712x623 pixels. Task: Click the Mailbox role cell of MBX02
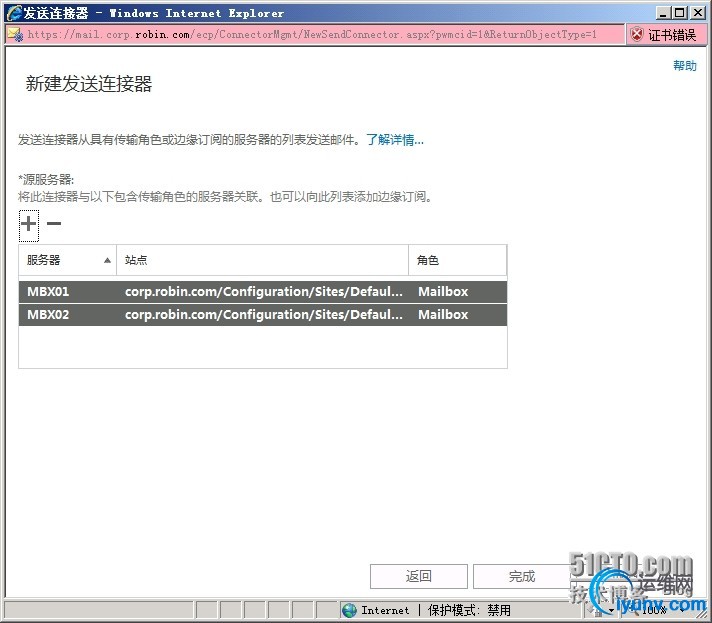[443, 315]
